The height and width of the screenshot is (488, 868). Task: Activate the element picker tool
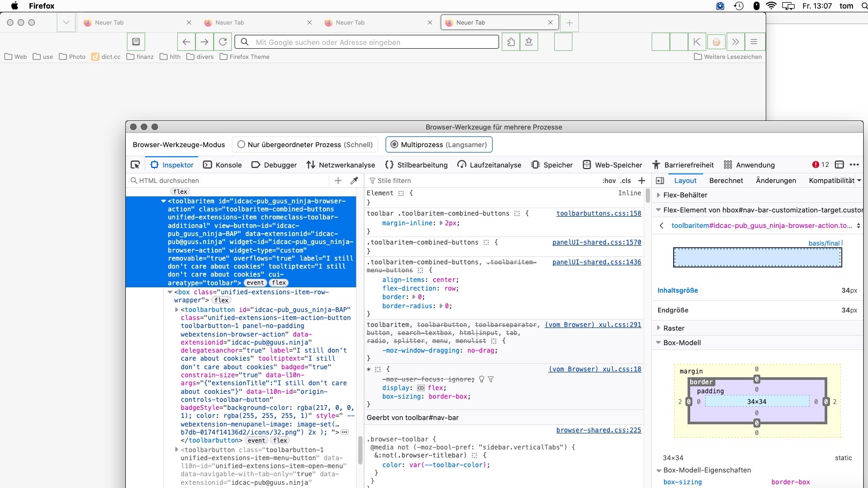[x=135, y=165]
